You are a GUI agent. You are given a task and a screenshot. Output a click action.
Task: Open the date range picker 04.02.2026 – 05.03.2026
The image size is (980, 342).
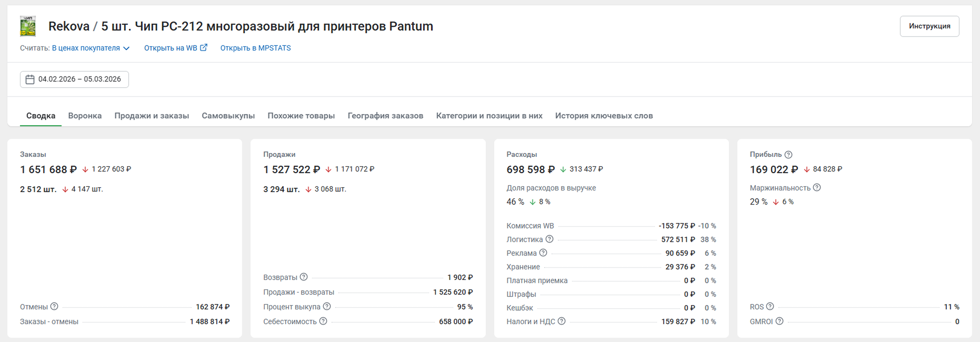click(x=74, y=79)
